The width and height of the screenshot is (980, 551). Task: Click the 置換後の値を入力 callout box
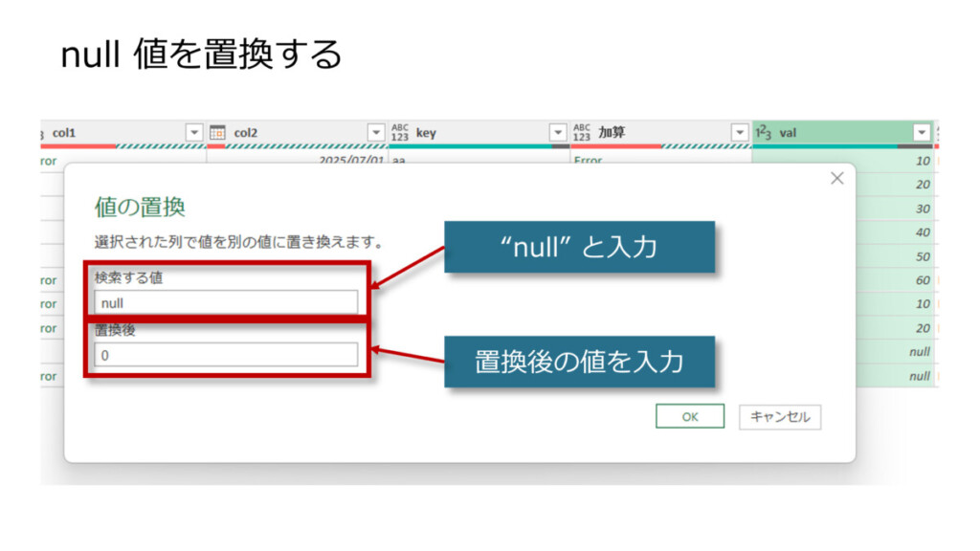tap(579, 362)
